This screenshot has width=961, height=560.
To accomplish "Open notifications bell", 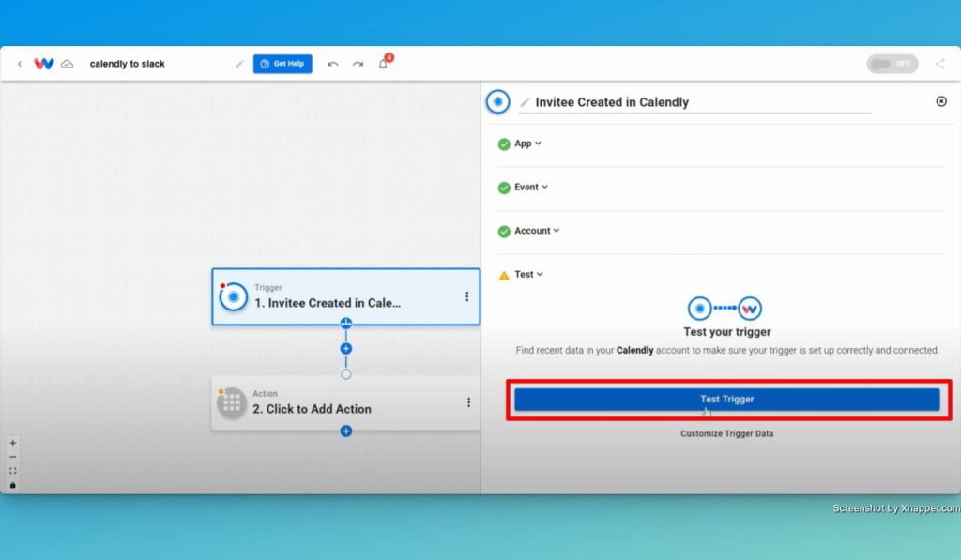I will coord(383,64).
